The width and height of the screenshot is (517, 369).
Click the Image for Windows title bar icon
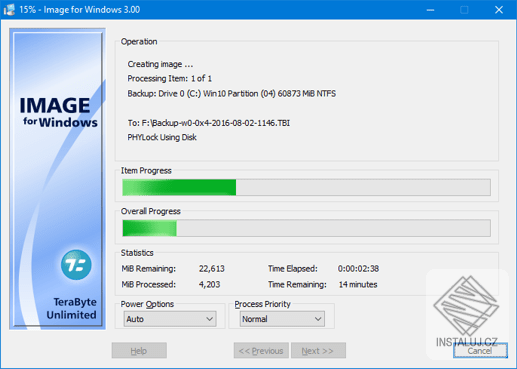(9, 10)
